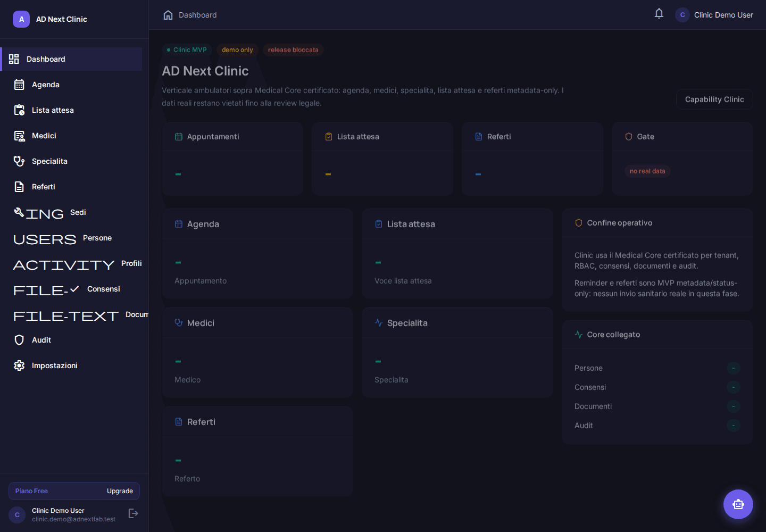The height and width of the screenshot is (532, 766).
Task: Click the Piano Free label
Action: [31, 491]
